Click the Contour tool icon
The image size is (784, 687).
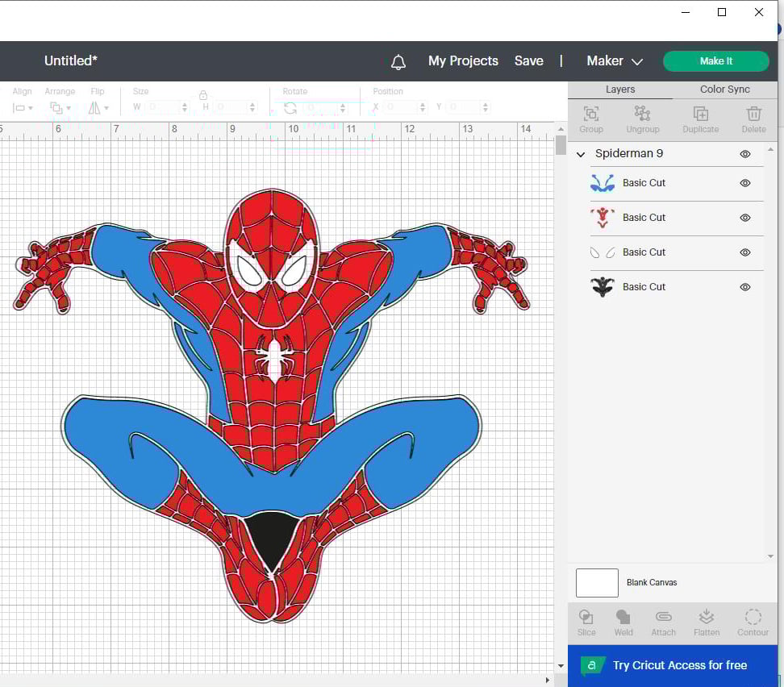click(753, 618)
